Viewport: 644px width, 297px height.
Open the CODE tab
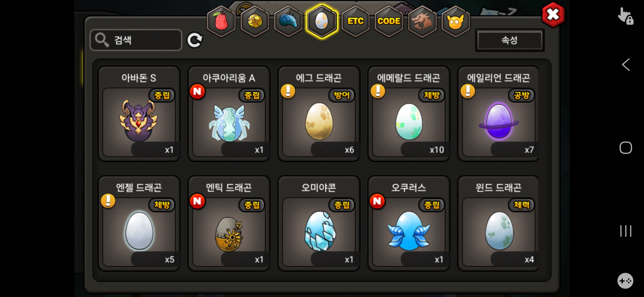click(x=389, y=21)
